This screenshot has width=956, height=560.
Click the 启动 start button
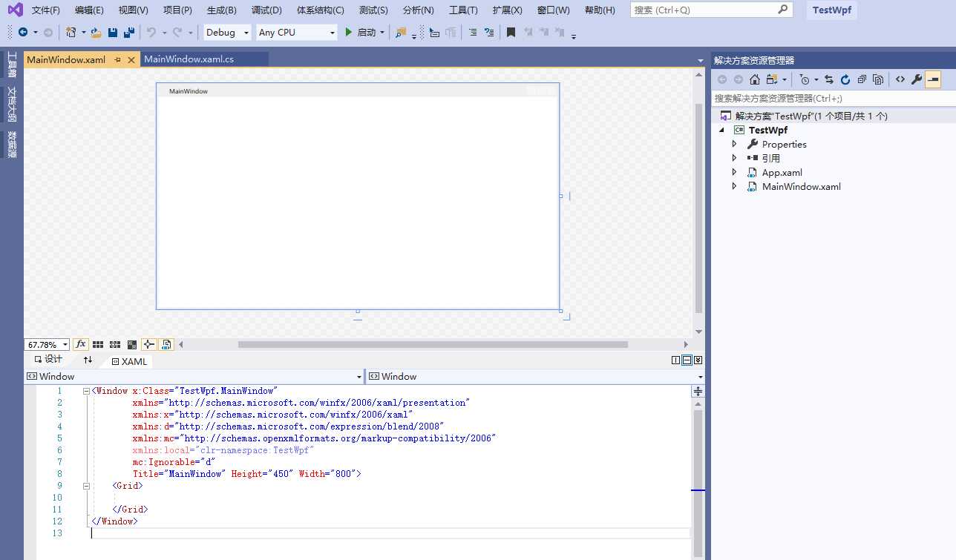(x=367, y=32)
